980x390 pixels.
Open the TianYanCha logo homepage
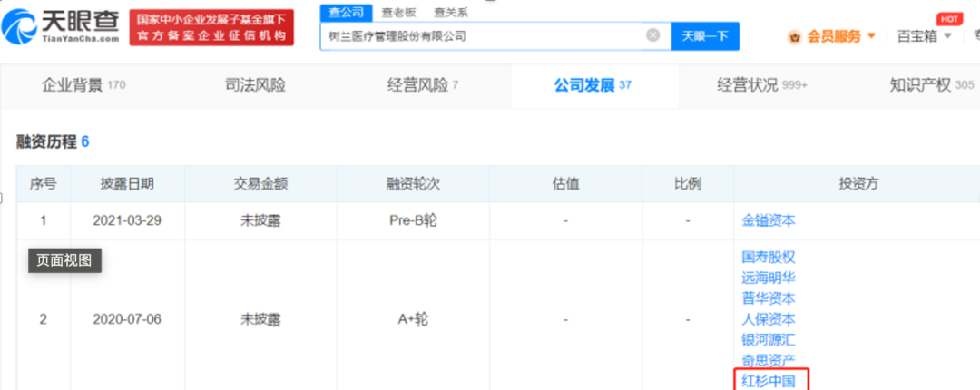pyautogui.click(x=61, y=26)
